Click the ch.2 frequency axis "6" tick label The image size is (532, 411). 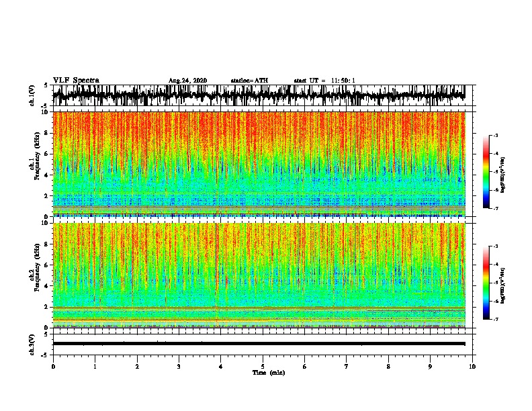click(x=46, y=265)
